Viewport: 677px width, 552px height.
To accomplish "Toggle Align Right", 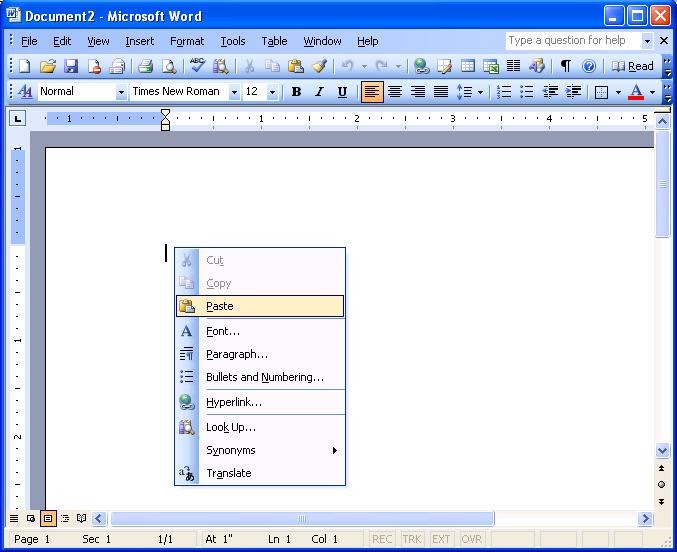I will pos(418,92).
